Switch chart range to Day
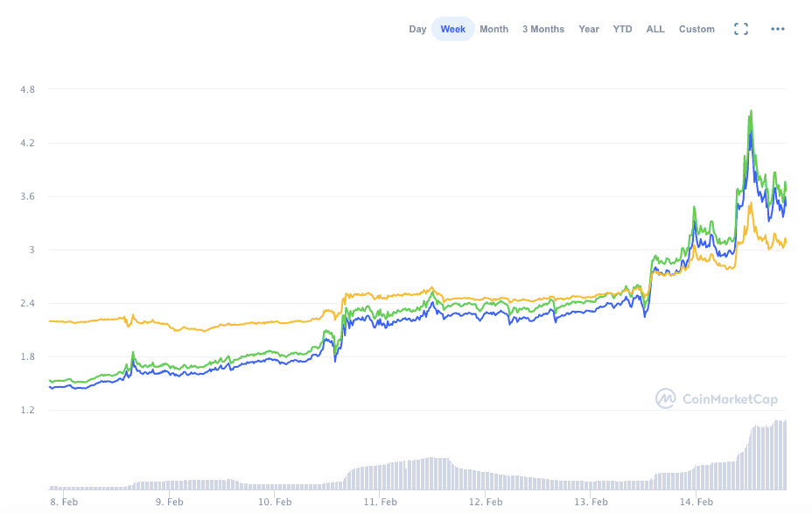 tap(417, 29)
